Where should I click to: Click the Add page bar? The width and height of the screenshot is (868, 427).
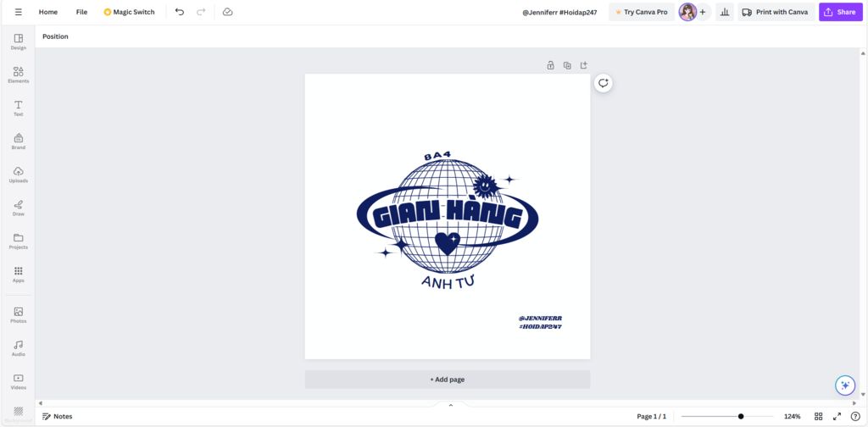click(x=448, y=380)
